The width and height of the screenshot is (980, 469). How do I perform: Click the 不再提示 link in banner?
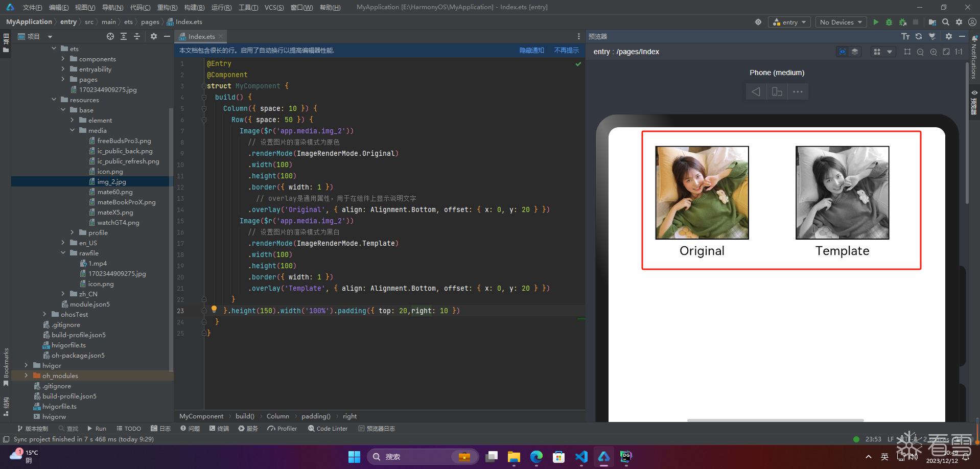pyautogui.click(x=566, y=51)
